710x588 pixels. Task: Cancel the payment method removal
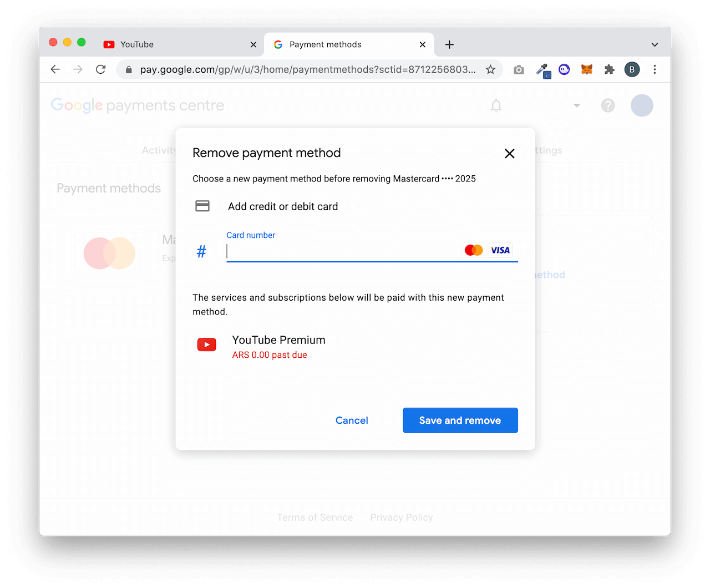(352, 420)
